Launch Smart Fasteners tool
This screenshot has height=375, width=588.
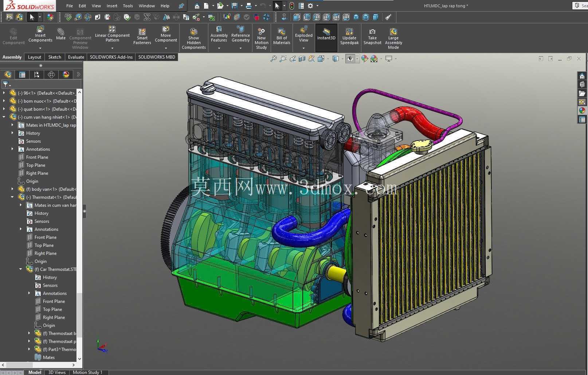coord(142,36)
